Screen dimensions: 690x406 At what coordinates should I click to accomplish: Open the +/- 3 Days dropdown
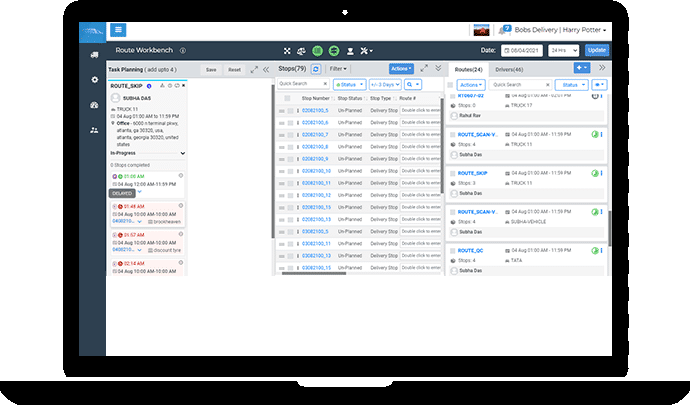385,84
